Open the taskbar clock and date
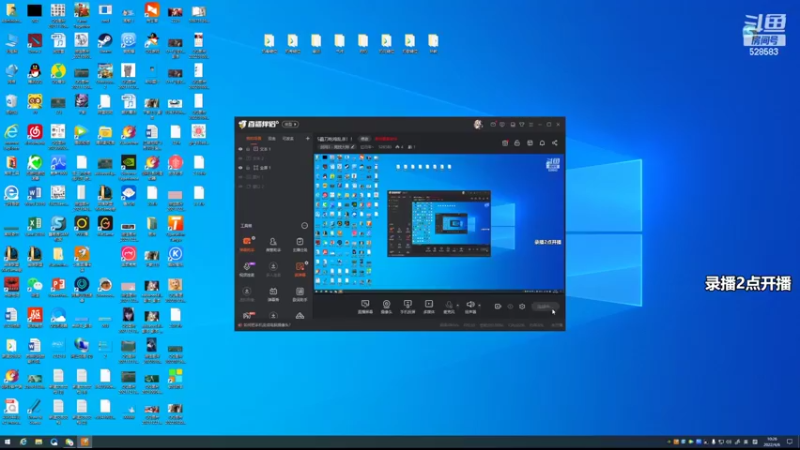Image resolution: width=800 pixels, height=450 pixels. (x=772, y=442)
